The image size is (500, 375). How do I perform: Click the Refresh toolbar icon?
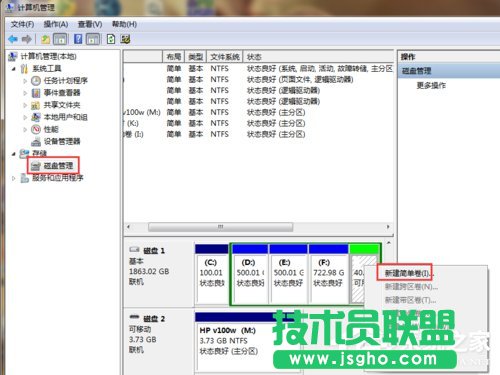pyautogui.click(x=111, y=39)
